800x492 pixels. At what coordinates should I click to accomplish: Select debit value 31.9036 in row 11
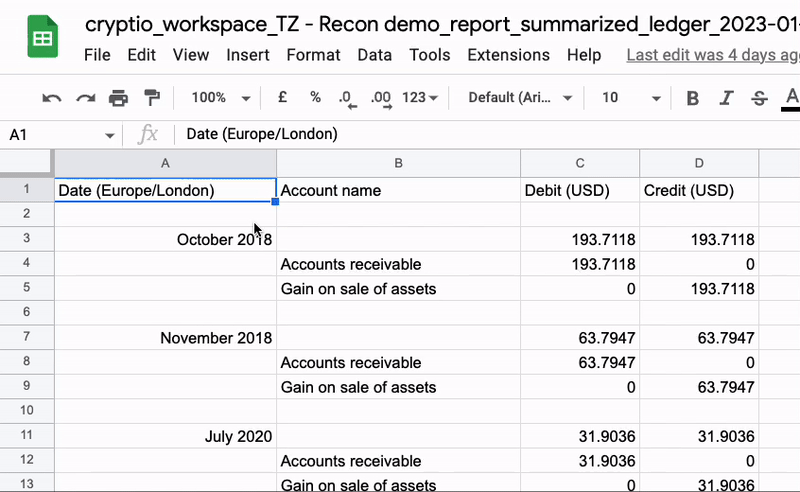coord(580,436)
